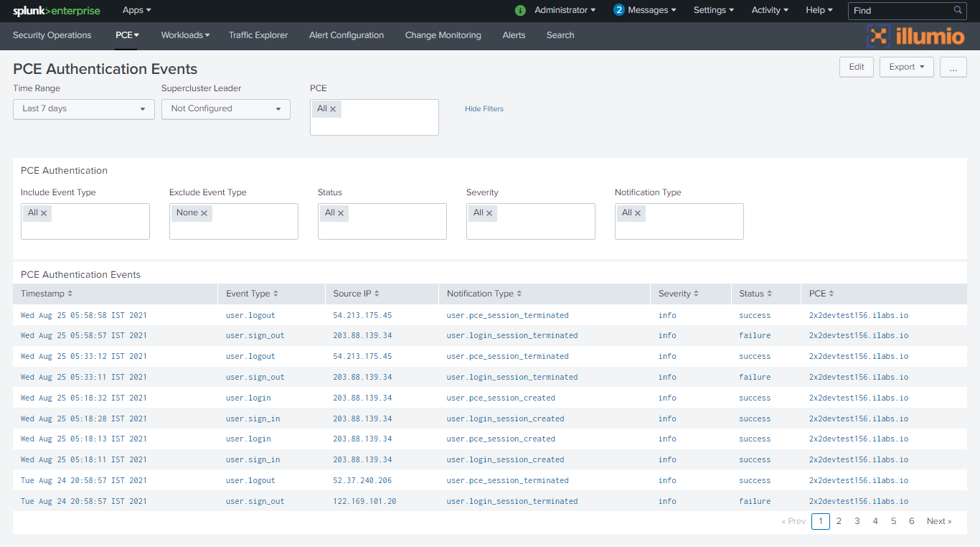Open the Administrator menu

565,10
